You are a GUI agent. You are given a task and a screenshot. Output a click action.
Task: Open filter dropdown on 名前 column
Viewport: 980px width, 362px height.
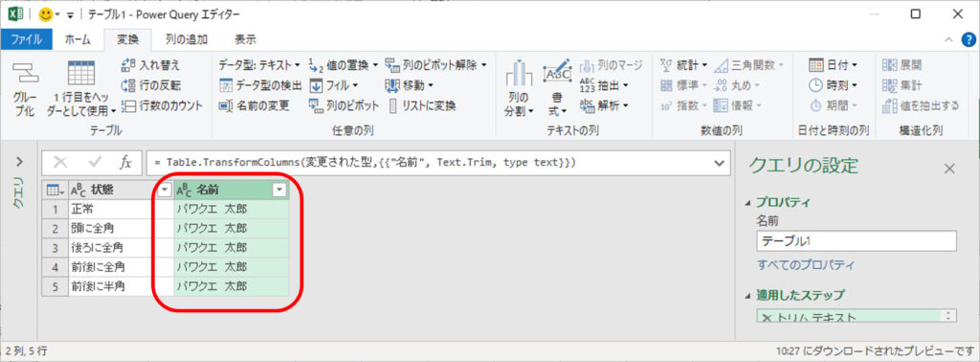(280, 190)
